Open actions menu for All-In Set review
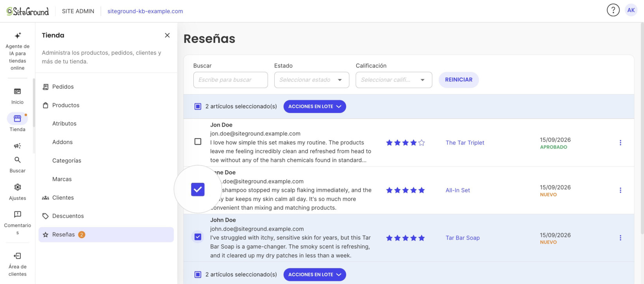644x284 pixels. coord(620,190)
